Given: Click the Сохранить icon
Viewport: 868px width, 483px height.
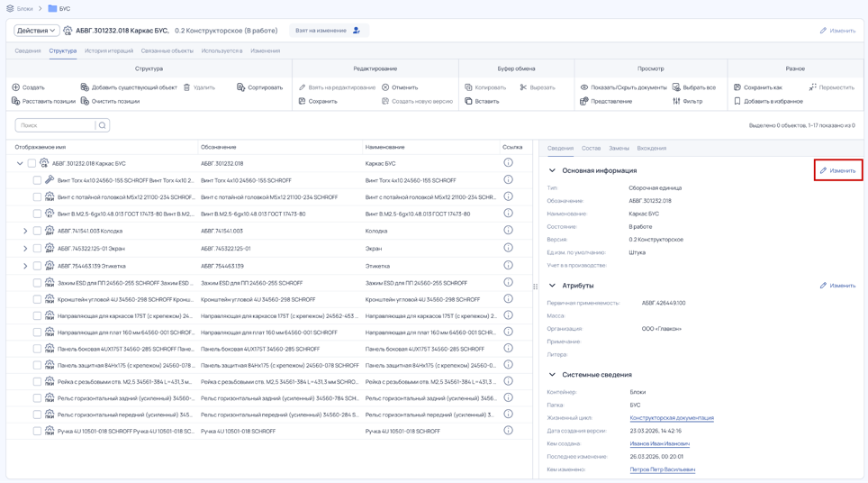Looking at the screenshot, I should click(303, 101).
